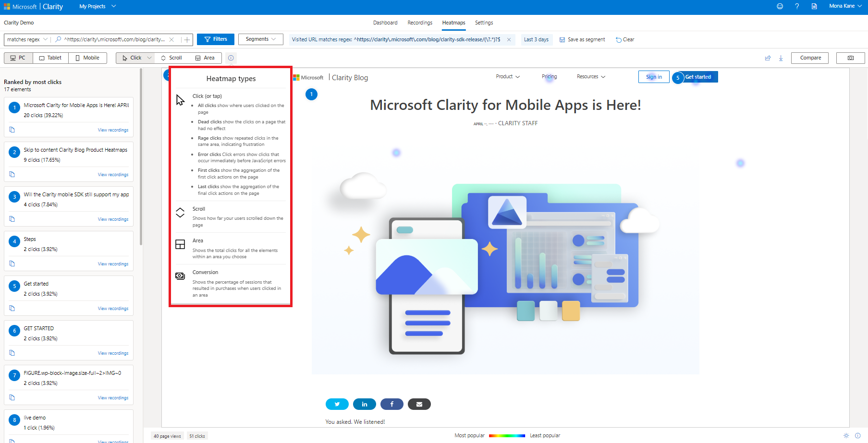The width and height of the screenshot is (868, 443).
Task: Add another URL filter with the plus icon
Action: pos(187,39)
